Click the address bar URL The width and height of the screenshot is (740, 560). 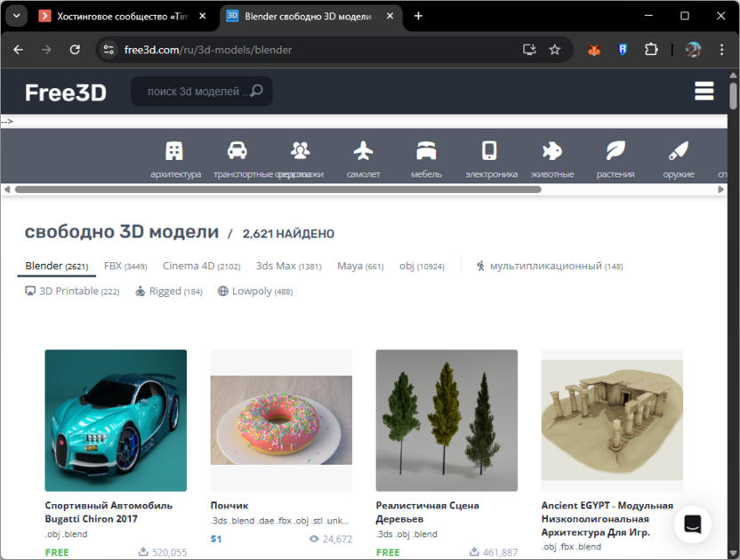tap(207, 50)
